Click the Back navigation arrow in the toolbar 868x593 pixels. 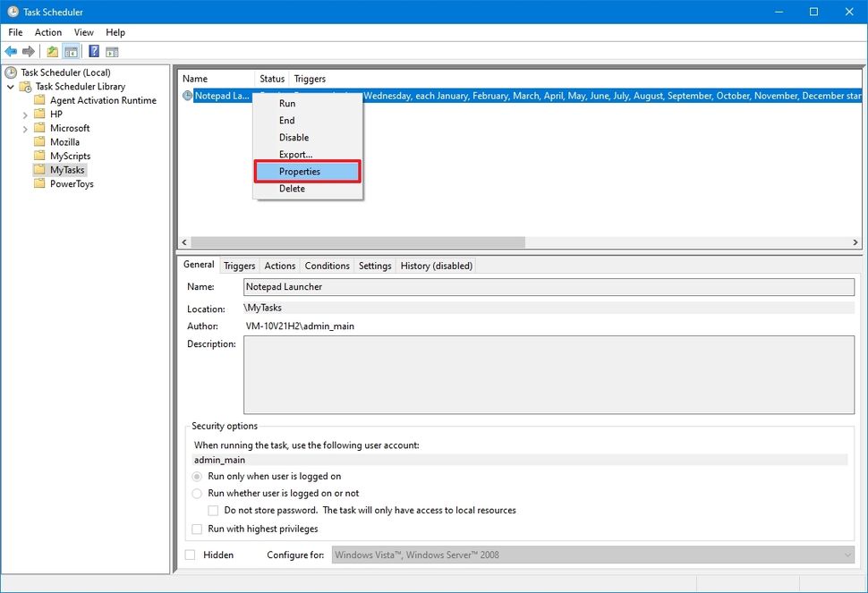(11, 51)
